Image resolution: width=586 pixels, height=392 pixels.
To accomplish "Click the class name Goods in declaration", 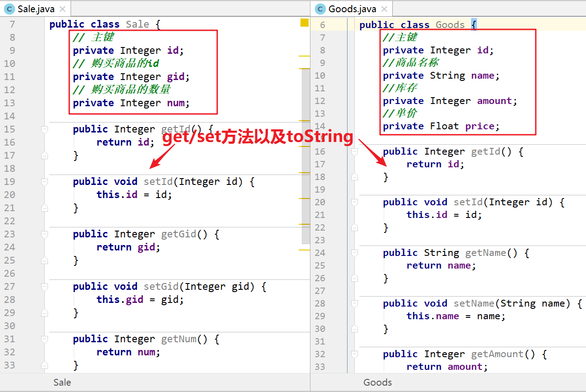I will point(450,25).
